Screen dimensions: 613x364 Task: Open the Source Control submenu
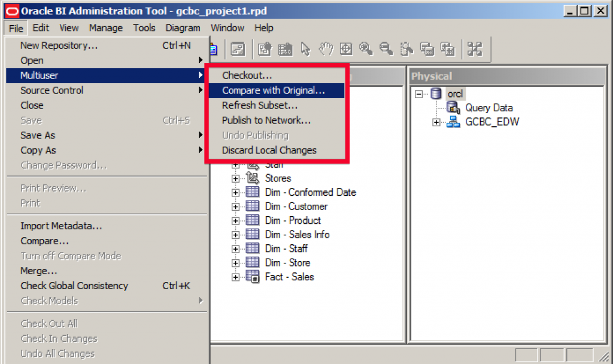click(x=107, y=90)
